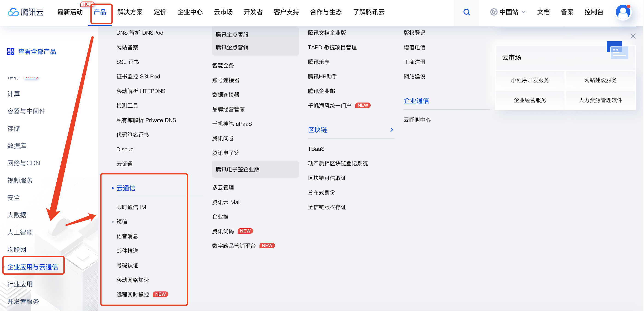644x311 pixels.
Task: Select the 计算 category
Action: (x=14, y=94)
